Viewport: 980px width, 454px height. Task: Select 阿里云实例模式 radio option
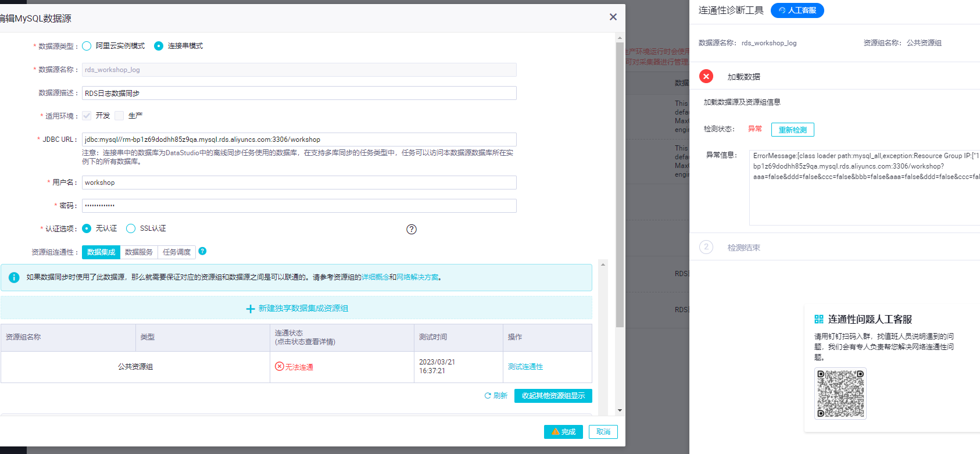(x=87, y=46)
